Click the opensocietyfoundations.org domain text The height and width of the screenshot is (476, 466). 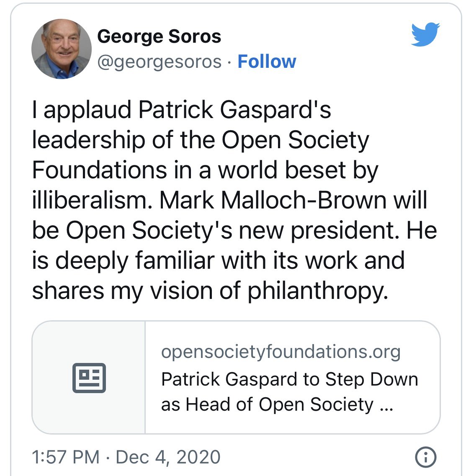click(x=281, y=352)
